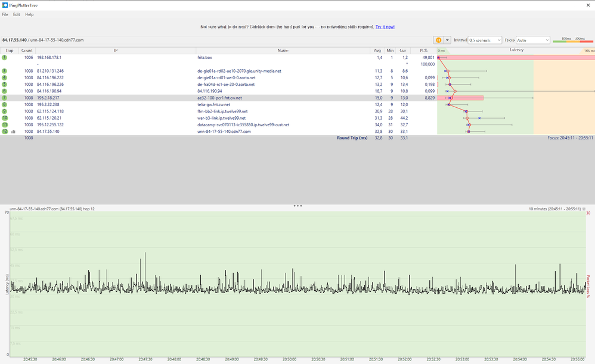Viewport: 595px width, 364px height.
Task: Click the PingPlotter app icon in title bar
Action: pos(5,4)
